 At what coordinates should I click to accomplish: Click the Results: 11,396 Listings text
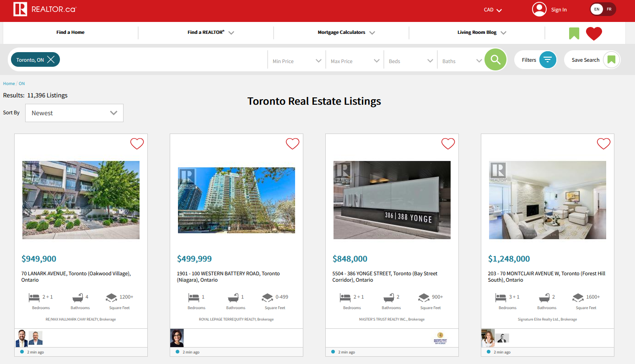(x=35, y=96)
